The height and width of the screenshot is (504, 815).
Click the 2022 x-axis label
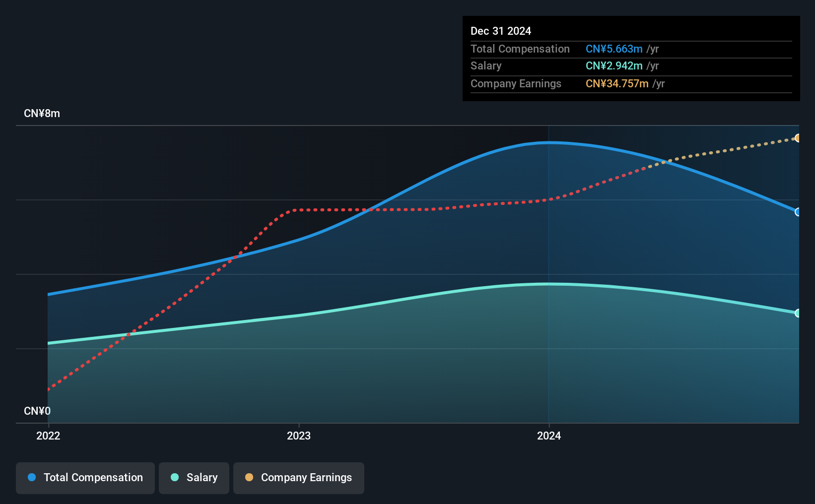(48, 436)
